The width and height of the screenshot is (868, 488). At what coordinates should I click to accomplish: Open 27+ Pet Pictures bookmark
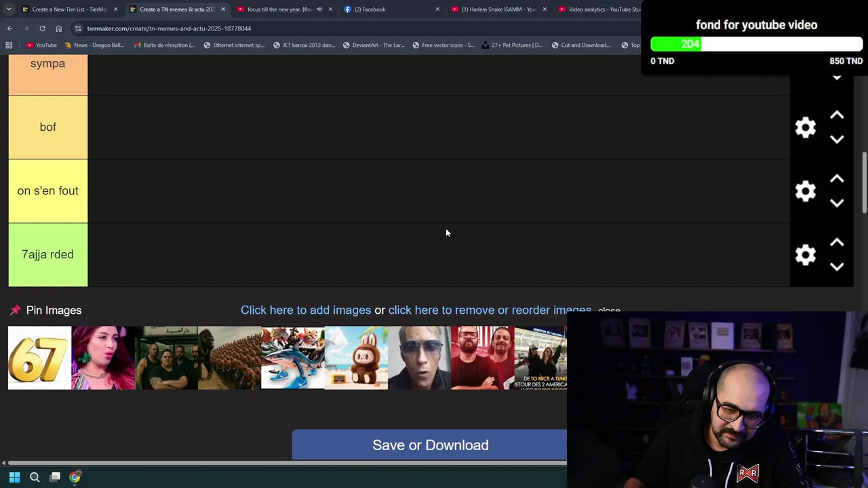(x=512, y=45)
